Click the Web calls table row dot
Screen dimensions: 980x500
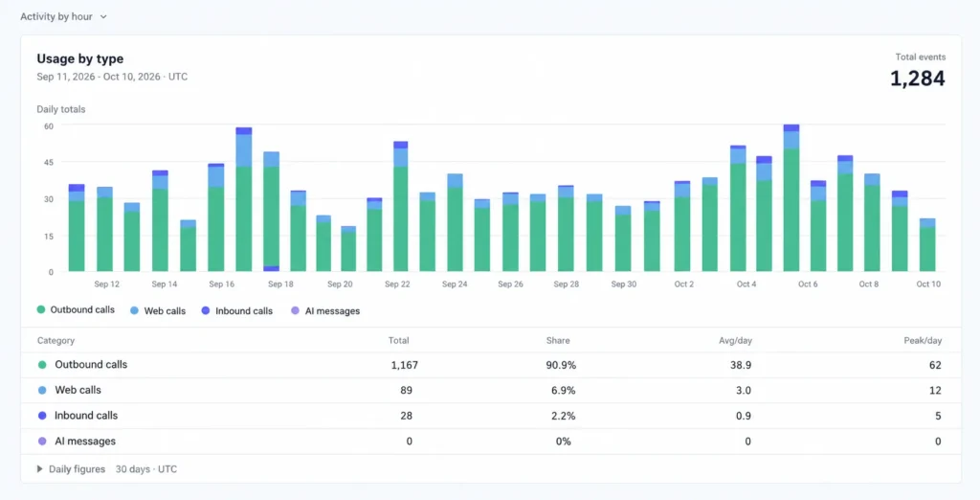[x=42, y=390]
